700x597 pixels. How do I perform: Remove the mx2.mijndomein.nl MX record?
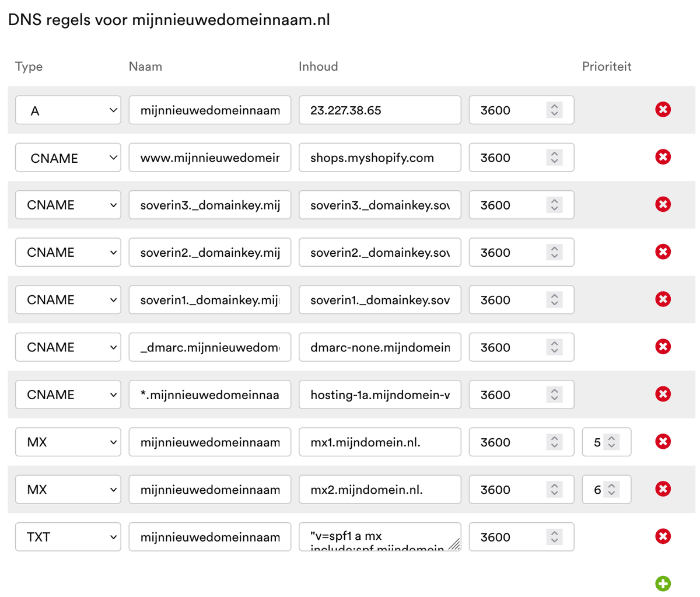point(663,488)
